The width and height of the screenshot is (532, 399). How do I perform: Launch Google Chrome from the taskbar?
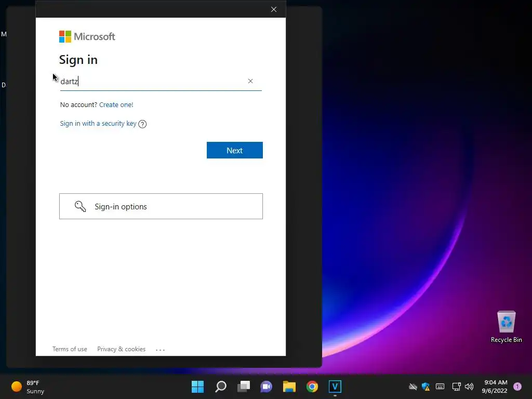tap(312, 387)
